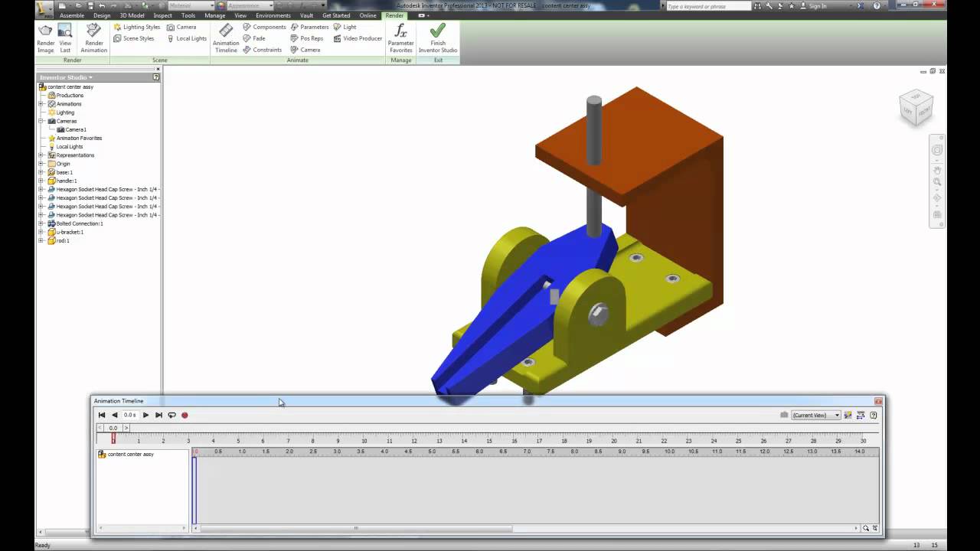The height and width of the screenshot is (551, 980).
Task: Collapse the Cameras tree node
Action: 42,121
